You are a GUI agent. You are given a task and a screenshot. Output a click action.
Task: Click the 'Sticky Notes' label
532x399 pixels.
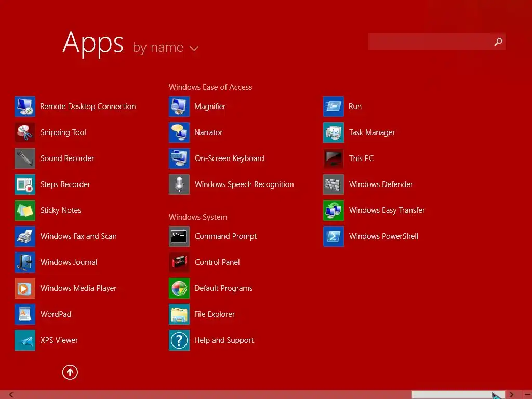tap(61, 210)
